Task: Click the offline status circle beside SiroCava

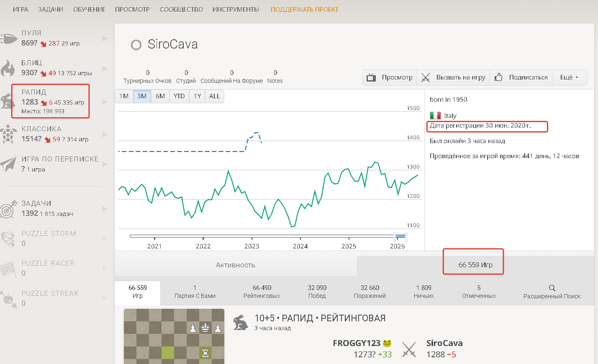Action: [x=136, y=45]
